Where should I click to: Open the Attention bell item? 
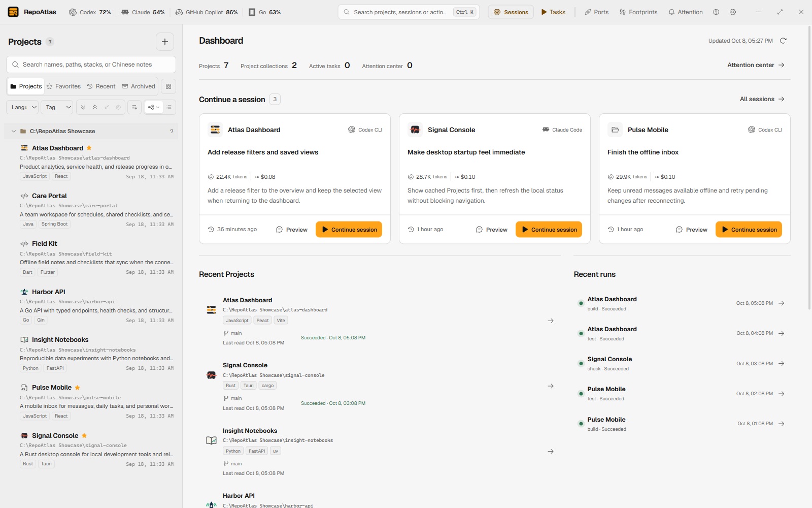pos(686,12)
